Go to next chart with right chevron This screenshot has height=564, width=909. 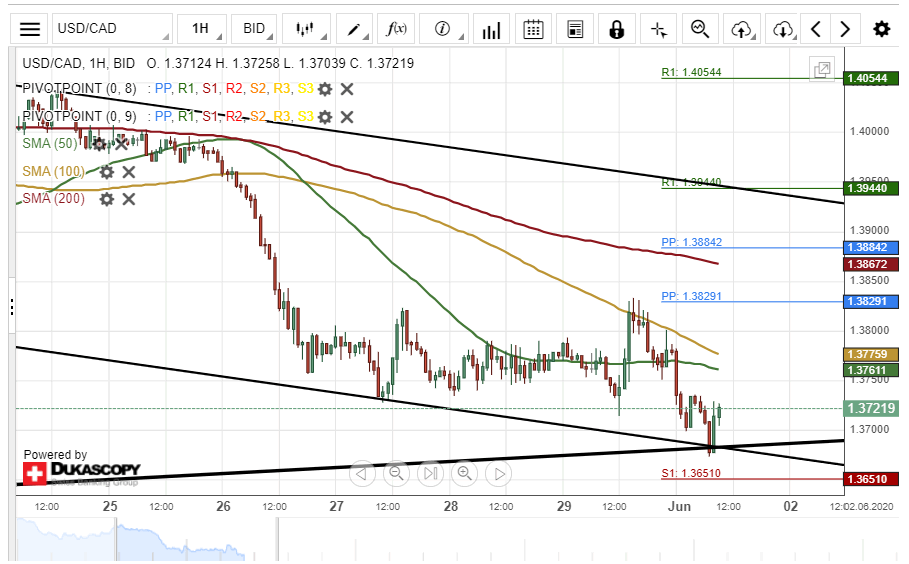pos(845,29)
